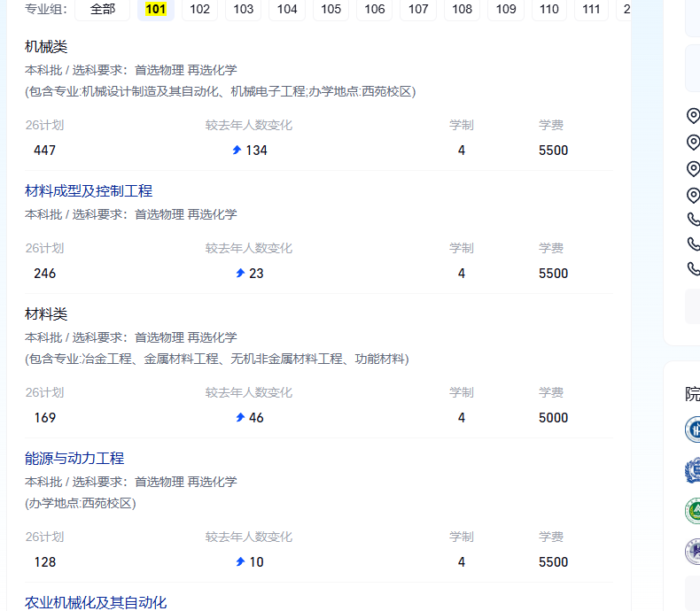Click the 机械类 heading
The height and width of the screenshot is (611, 700).
tap(46, 46)
